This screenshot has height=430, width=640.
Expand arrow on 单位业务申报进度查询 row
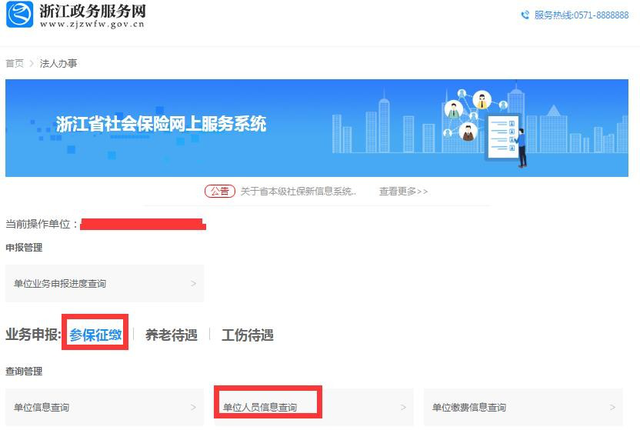pyautogui.click(x=193, y=283)
